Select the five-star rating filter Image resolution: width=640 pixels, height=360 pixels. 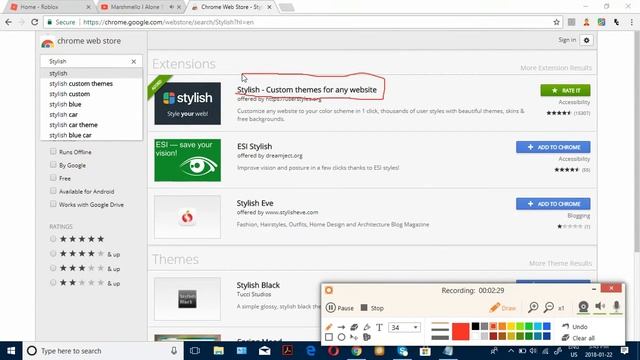(x=53, y=239)
